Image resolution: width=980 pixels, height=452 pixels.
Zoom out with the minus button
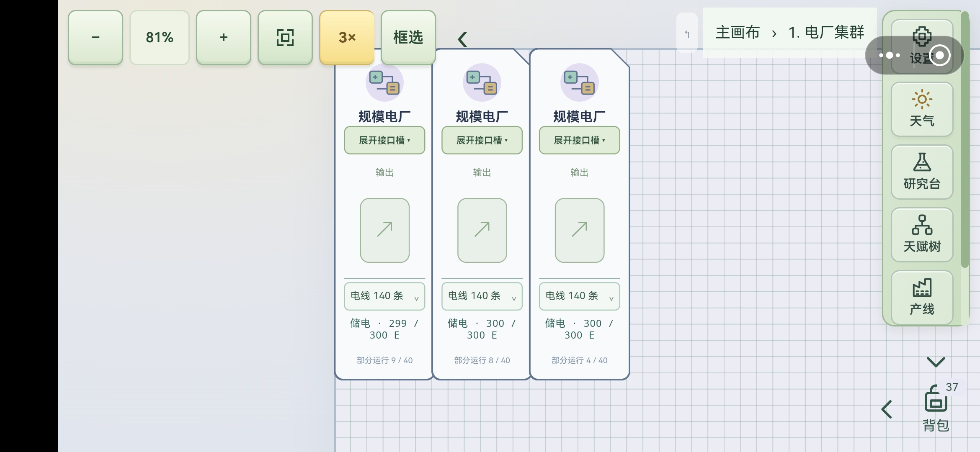[95, 38]
